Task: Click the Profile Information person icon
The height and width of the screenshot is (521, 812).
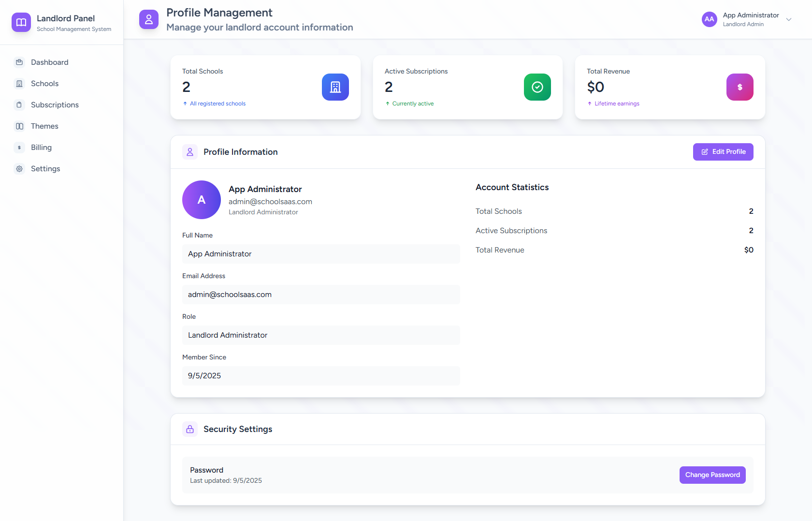Action: [x=190, y=152]
